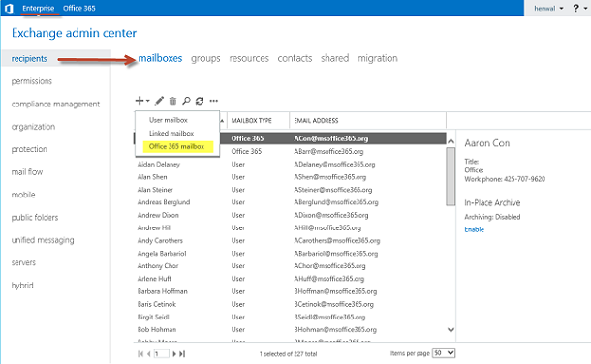Select the Andy Carothers row
The height and width of the screenshot is (364, 591).
(290, 240)
